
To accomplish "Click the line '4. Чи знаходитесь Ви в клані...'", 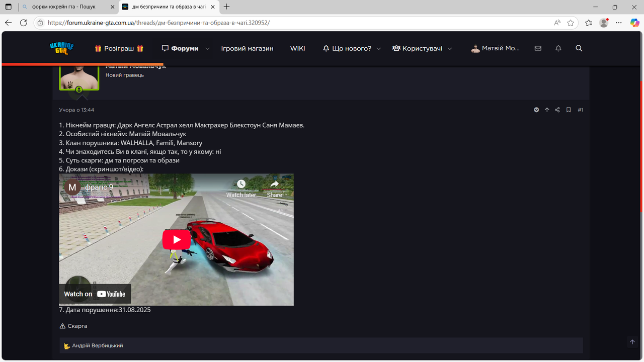I will (x=140, y=152).
